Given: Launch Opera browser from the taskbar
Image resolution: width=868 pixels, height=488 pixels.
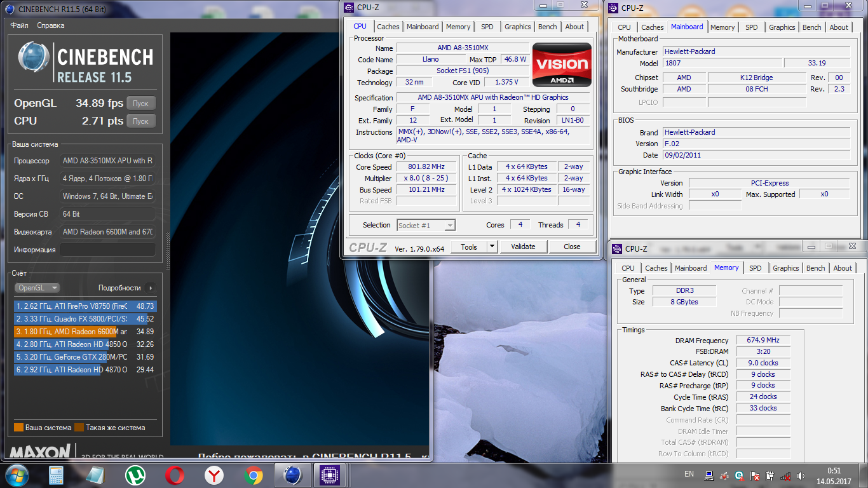Looking at the screenshot, I should click(175, 475).
